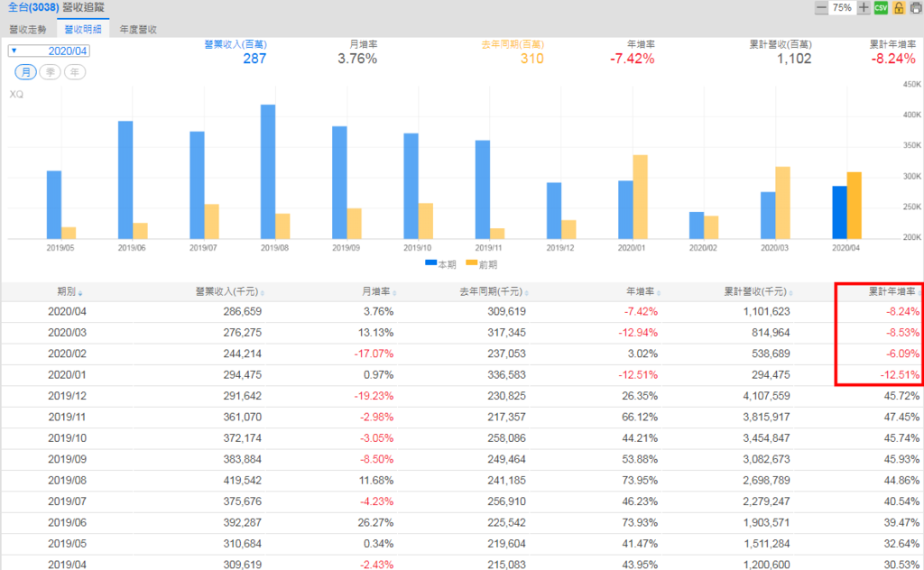Screen dimensions: 924x570
Task: Toggle the 前期 orange legend swatch
Action: point(471,263)
